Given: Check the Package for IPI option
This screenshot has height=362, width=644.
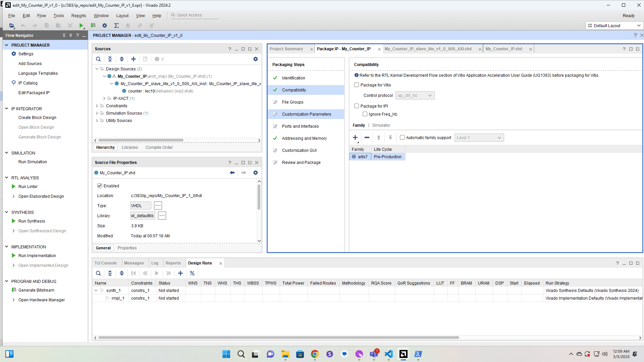Looking at the screenshot, I should coord(357,106).
